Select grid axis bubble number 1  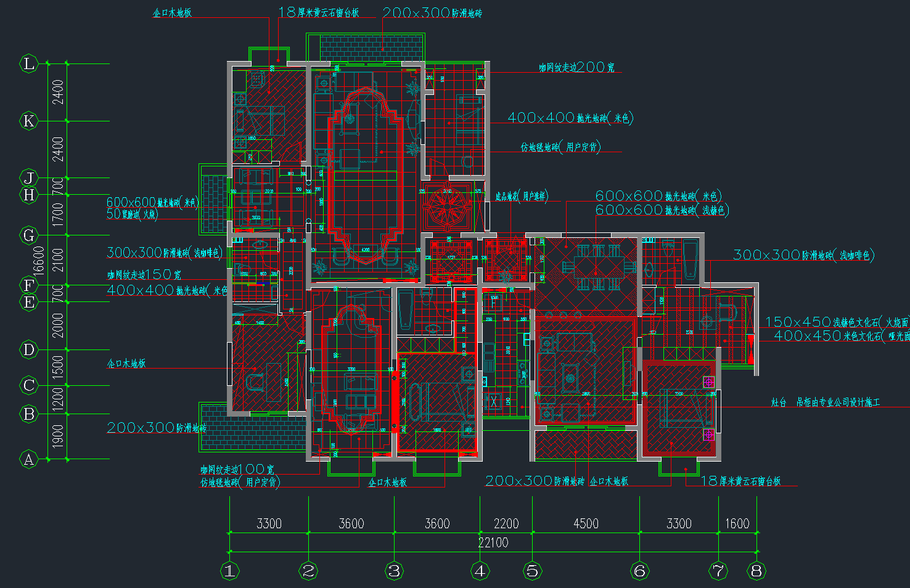pyautogui.click(x=229, y=571)
